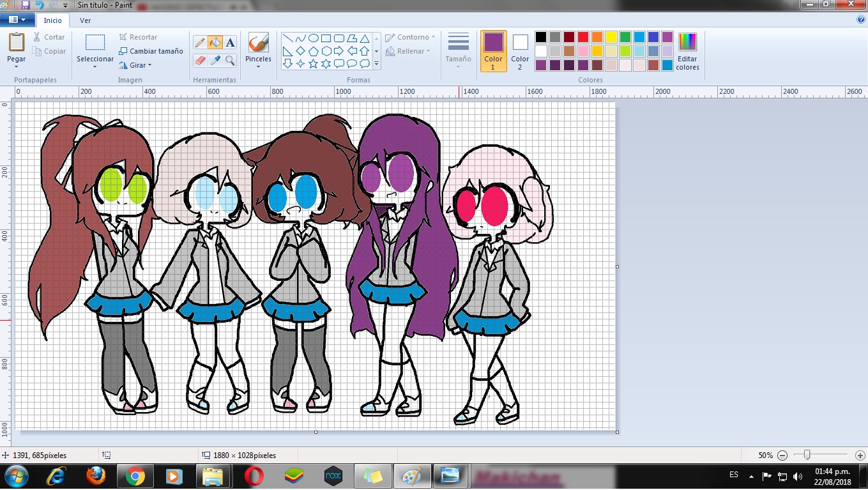Click the Paste clipboard icon

click(17, 42)
